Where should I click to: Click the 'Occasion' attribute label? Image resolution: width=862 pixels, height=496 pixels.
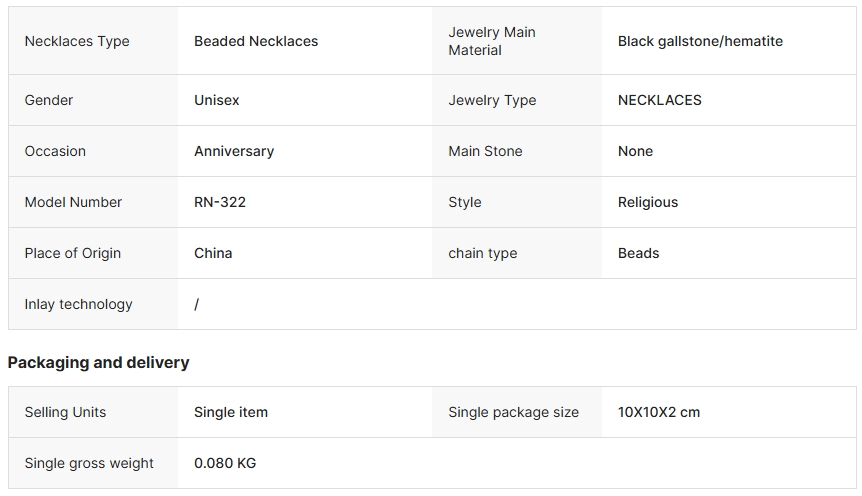click(x=55, y=151)
